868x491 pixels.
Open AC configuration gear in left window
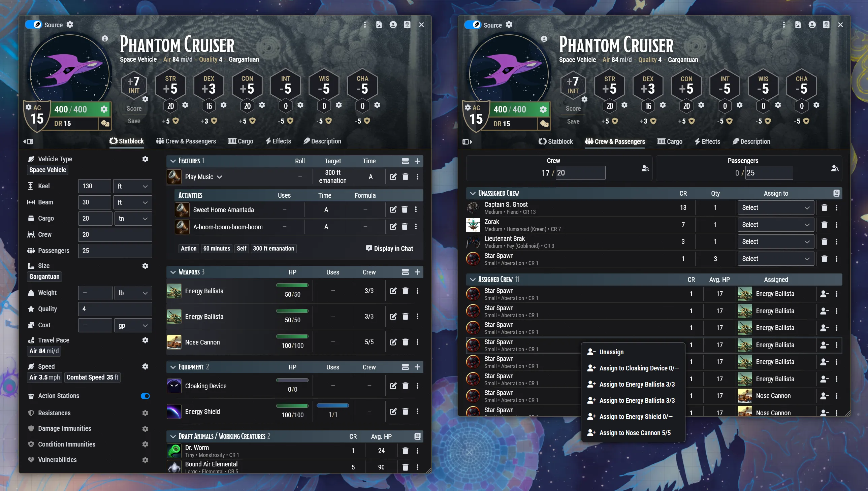pos(29,107)
